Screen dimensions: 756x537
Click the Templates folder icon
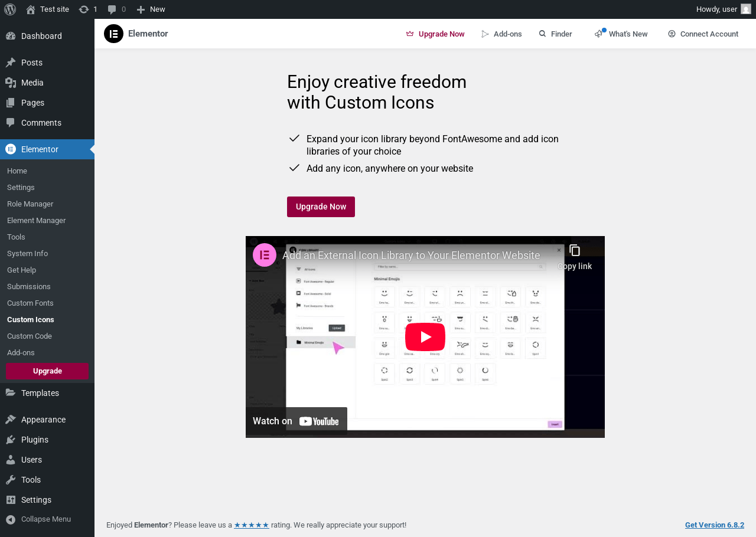coord(11,393)
